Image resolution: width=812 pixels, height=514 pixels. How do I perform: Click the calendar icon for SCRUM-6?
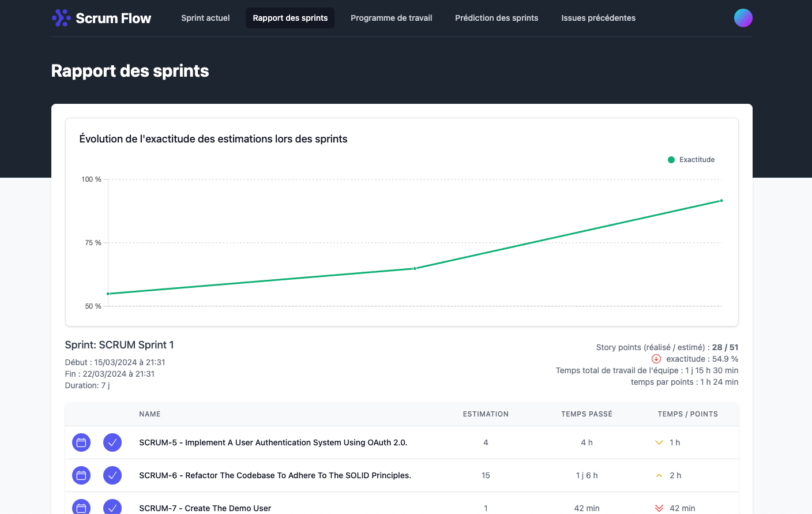81,475
